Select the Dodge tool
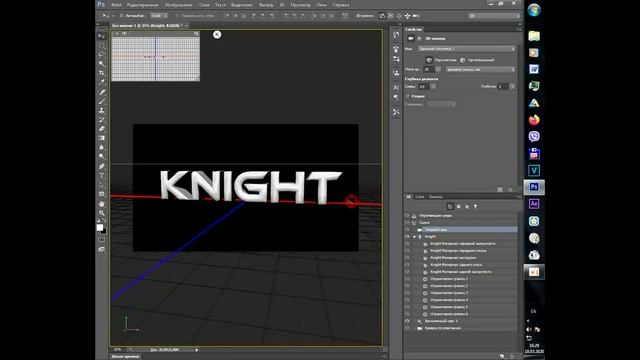Image resolution: width=640 pixels, height=360 pixels. [x=102, y=157]
